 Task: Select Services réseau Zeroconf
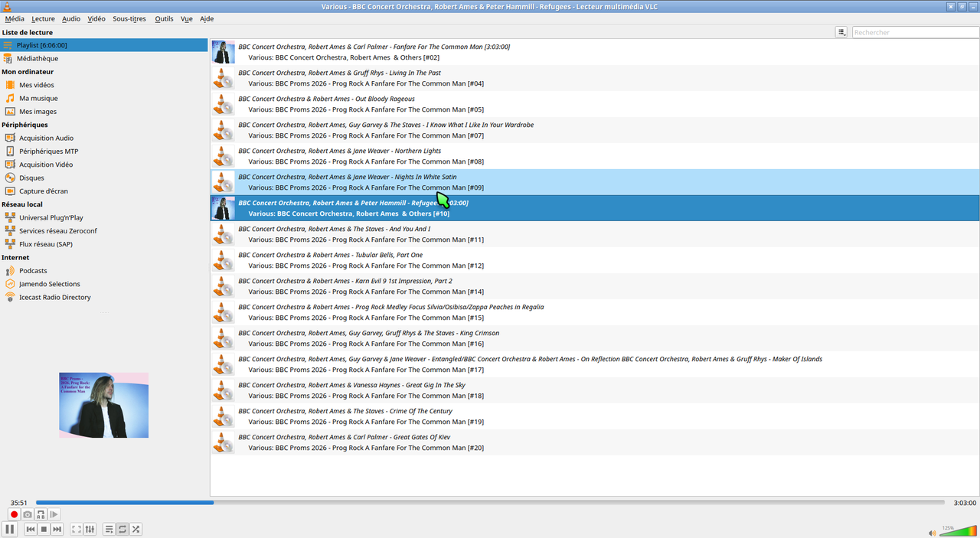104,230
